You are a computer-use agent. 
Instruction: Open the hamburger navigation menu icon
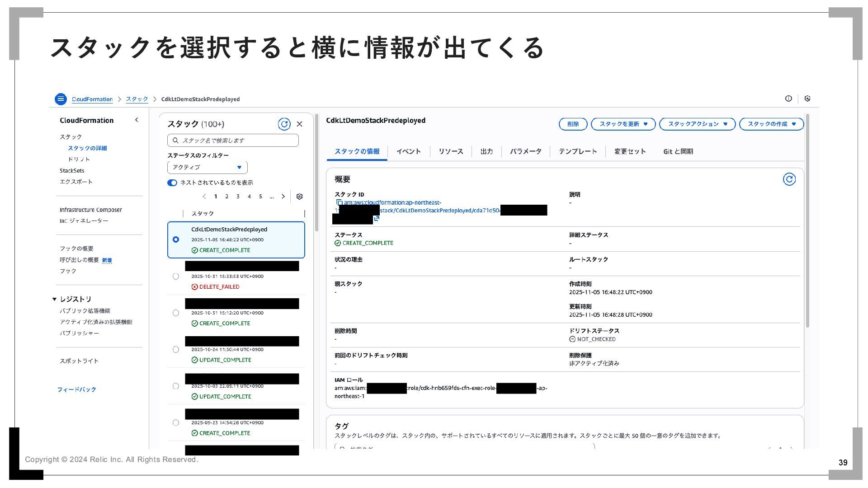[61, 99]
